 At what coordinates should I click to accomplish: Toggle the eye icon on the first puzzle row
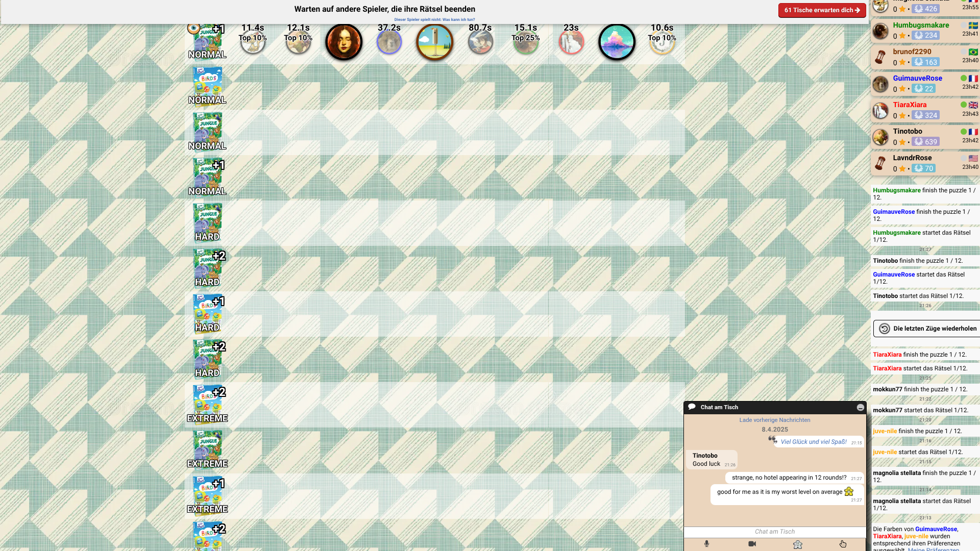[x=193, y=28]
